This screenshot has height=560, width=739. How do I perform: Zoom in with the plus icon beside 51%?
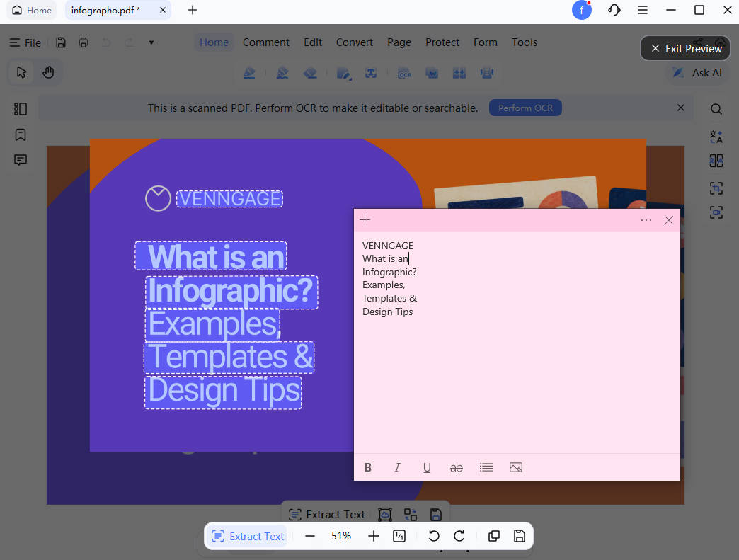(x=373, y=536)
